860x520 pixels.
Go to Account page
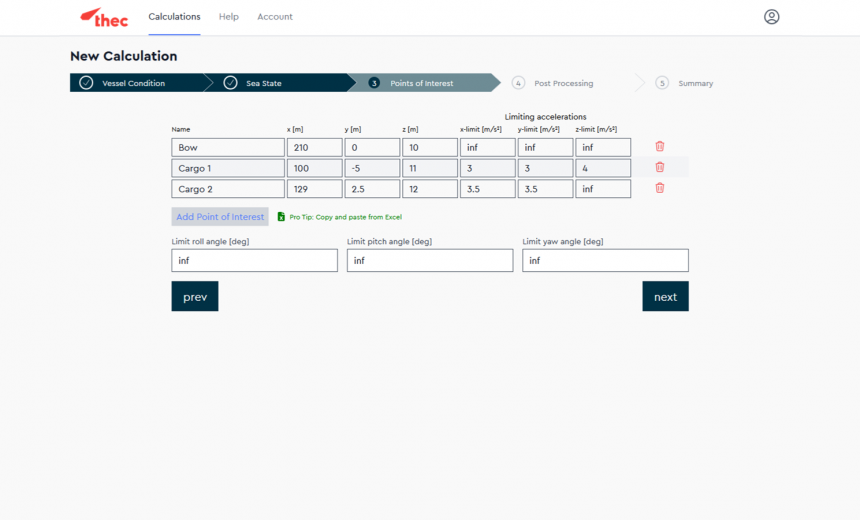275,17
